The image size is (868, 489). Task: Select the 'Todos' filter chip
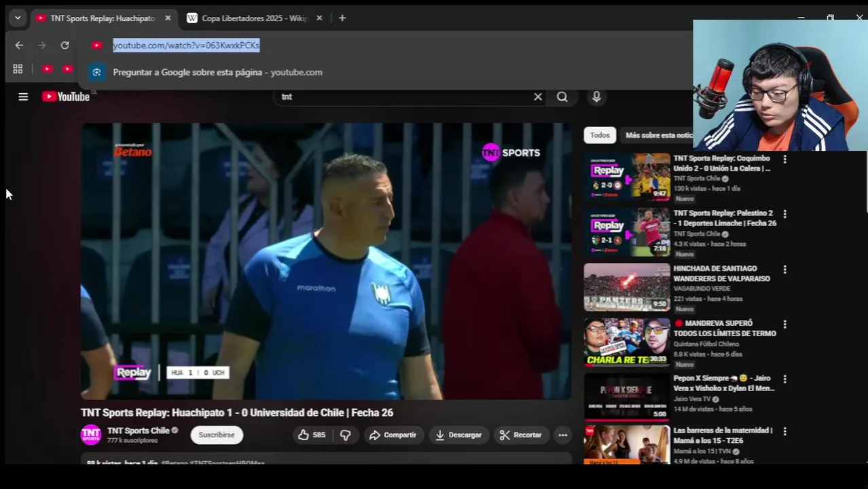(600, 135)
